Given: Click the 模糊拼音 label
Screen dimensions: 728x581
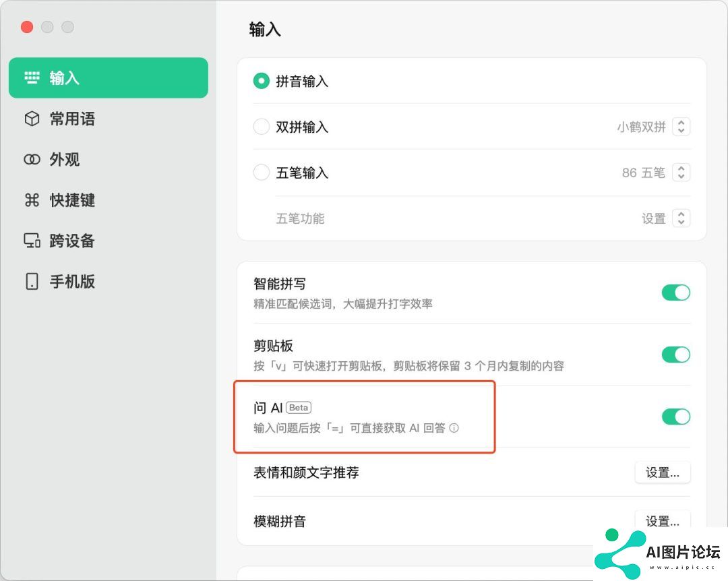Looking at the screenshot, I should coord(280,521).
